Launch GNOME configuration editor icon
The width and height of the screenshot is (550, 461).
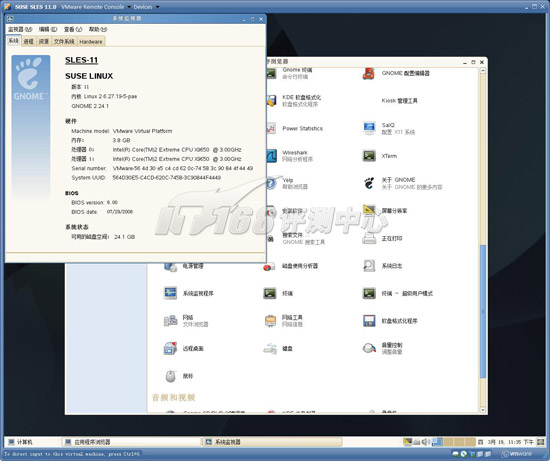[369, 73]
